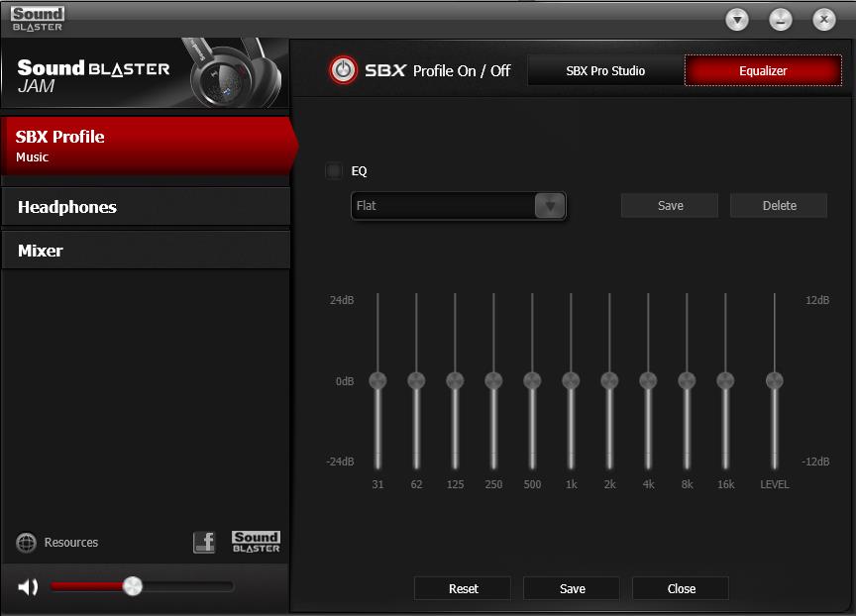Click the speaker volume icon
The image size is (856, 616).
[28, 587]
